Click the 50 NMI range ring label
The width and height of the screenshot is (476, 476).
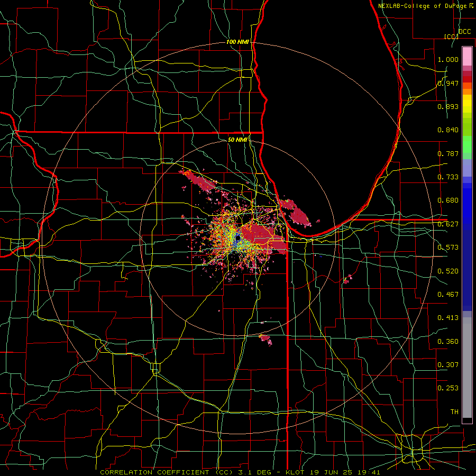pyautogui.click(x=237, y=140)
